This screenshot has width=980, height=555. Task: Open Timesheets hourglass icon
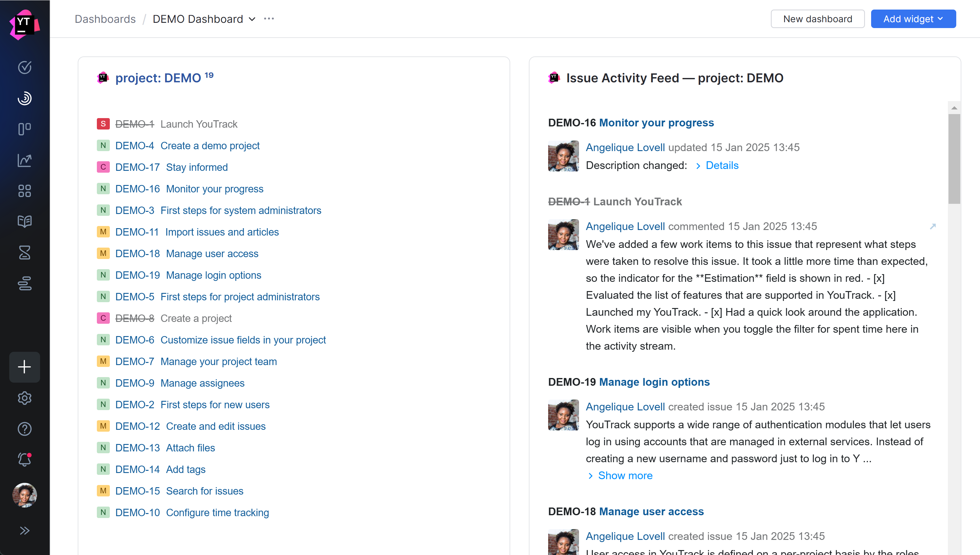pyautogui.click(x=25, y=252)
